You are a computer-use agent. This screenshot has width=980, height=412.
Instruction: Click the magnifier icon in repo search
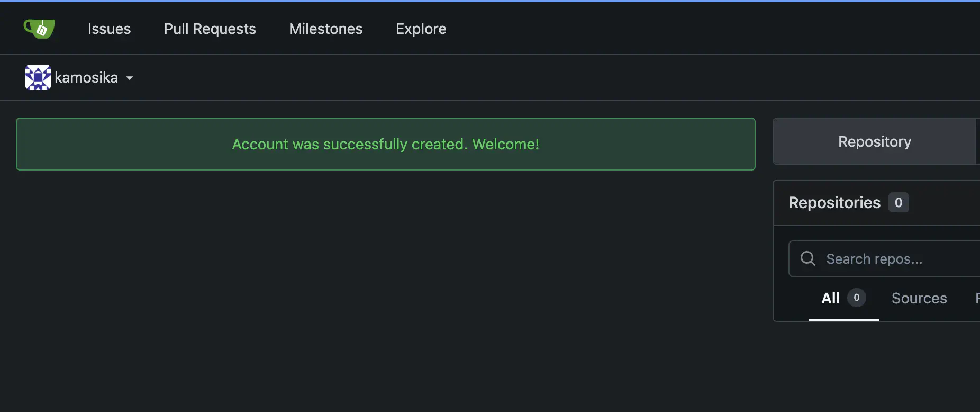click(x=807, y=258)
